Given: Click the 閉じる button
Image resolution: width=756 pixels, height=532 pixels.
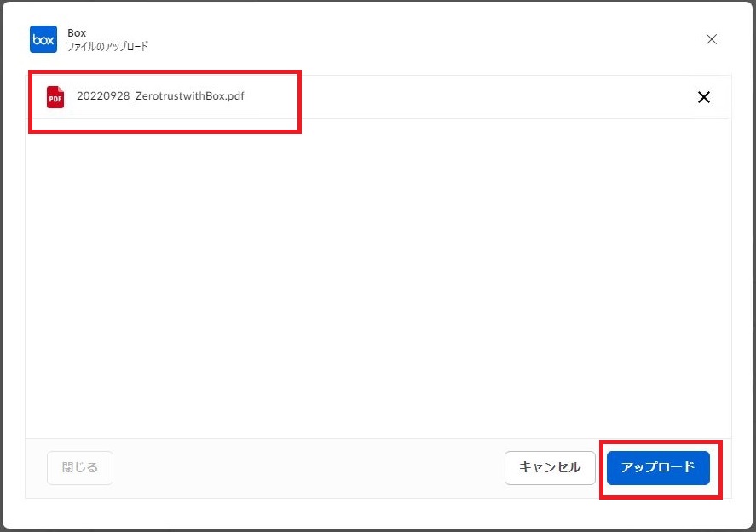Looking at the screenshot, I should pos(80,468).
